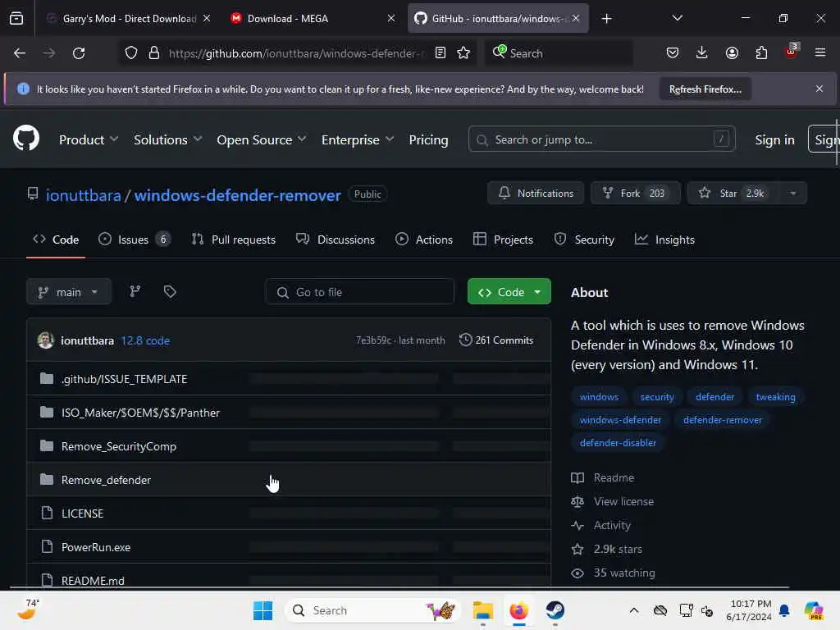Expand the Solutions dropdown menu
This screenshot has width=840, height=630.
point(167,139)
